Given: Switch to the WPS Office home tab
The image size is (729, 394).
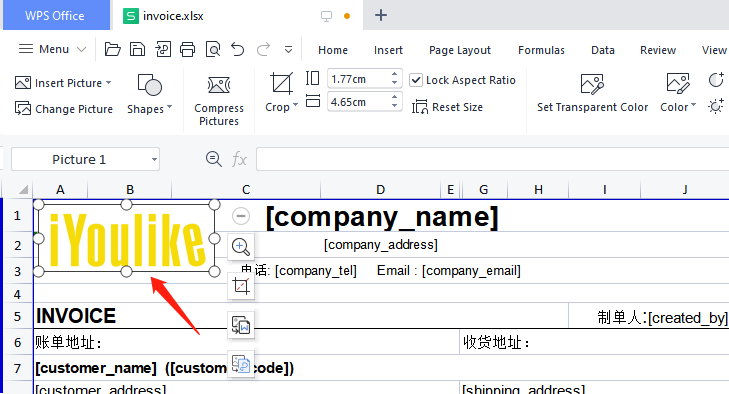Looking at the screenshot, I should click(x=55, y=15).
